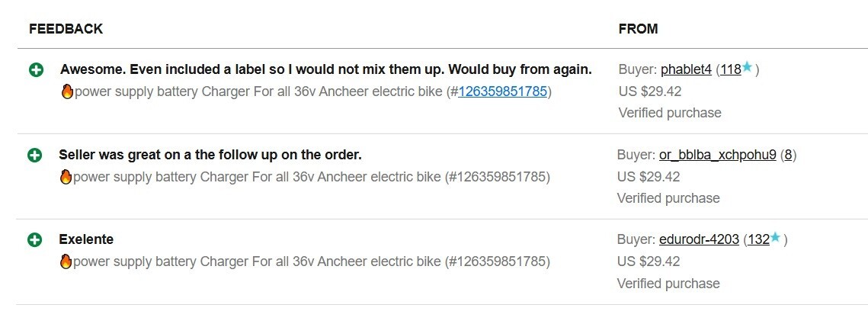Click "Verified purchase" under buyer phablet4

click(670, 113)
